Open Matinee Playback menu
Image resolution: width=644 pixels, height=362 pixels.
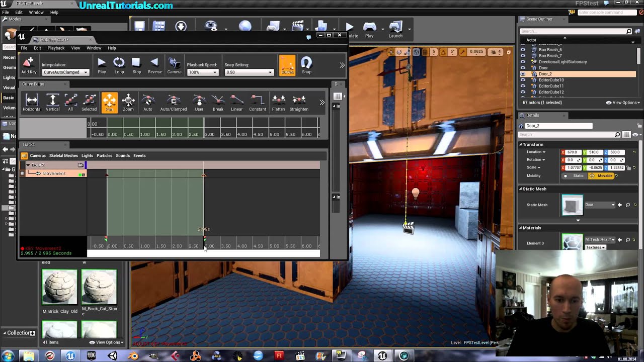(56, 48)
